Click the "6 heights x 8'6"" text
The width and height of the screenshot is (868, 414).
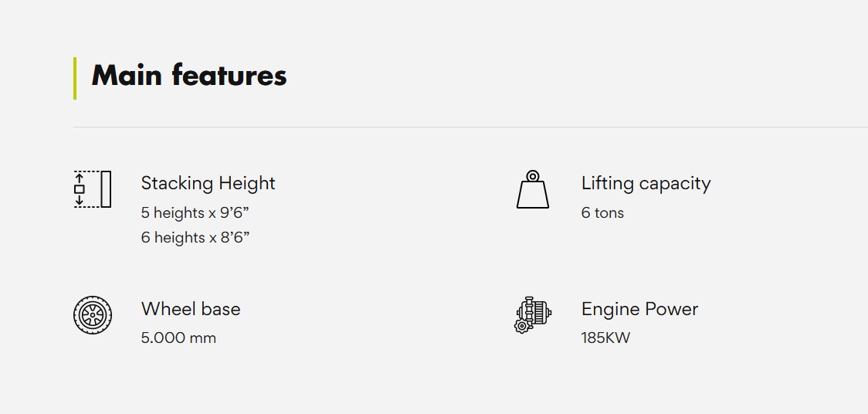[195, 237]
